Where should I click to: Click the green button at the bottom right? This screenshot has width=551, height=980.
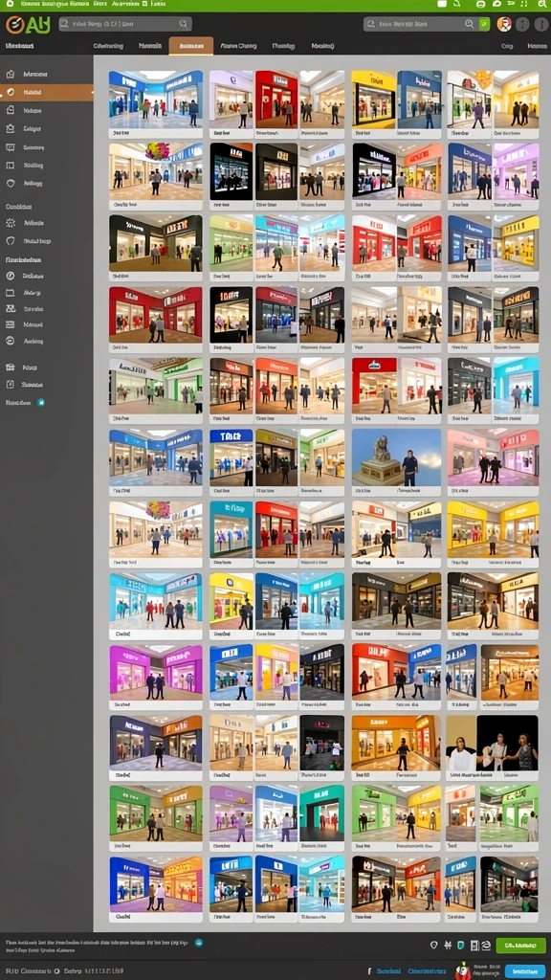pyautogui.click(x=520, y=946)
